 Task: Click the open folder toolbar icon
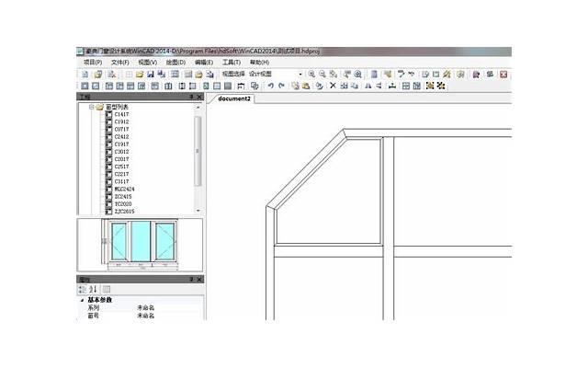140,74
